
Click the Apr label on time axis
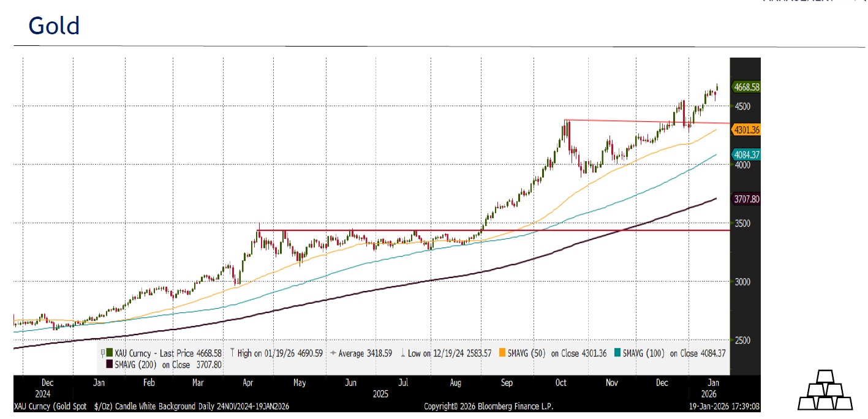(248, 383)
